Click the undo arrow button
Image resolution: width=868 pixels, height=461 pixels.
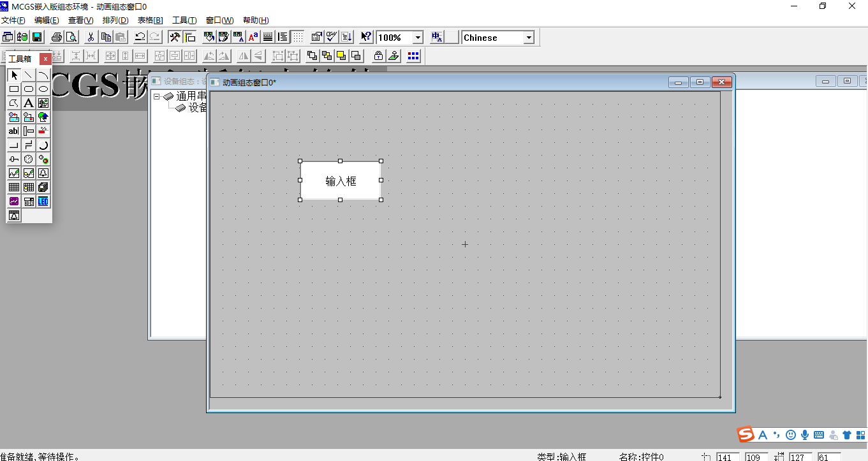pyautogui.click(x=140, y=37)
